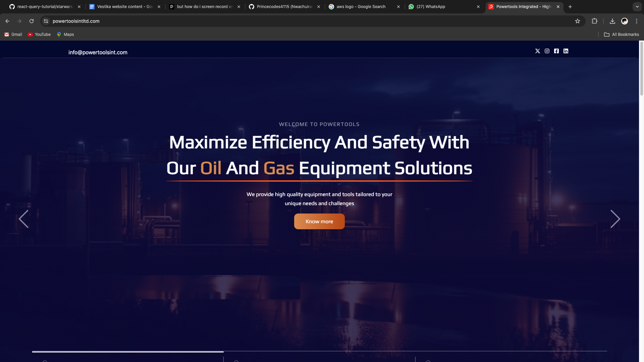This screenshot has width=644, height=362.
Task: Go forward in browser history
Action: click(x=19, y=21)
